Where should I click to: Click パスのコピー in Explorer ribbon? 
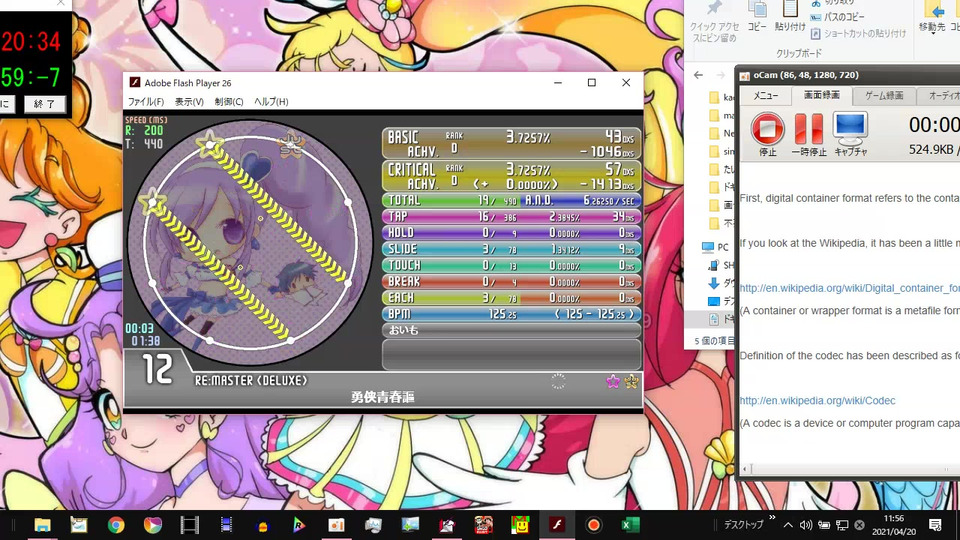pos(838,17)
